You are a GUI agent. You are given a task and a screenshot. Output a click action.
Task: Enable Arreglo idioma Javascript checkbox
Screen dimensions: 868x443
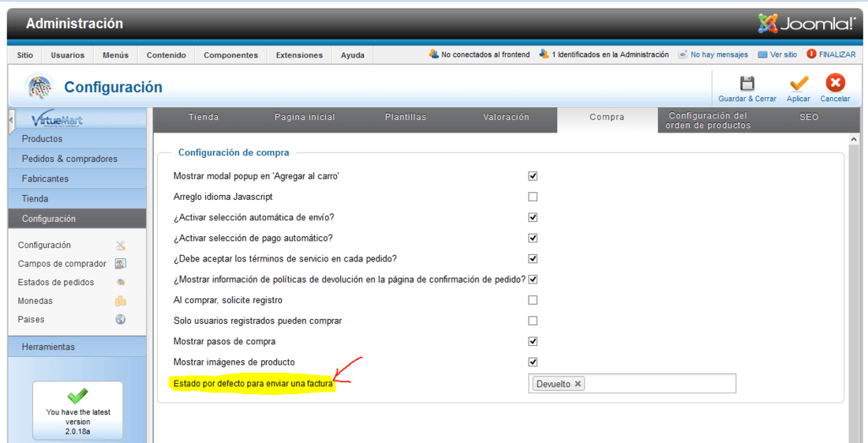click(533, 197)
